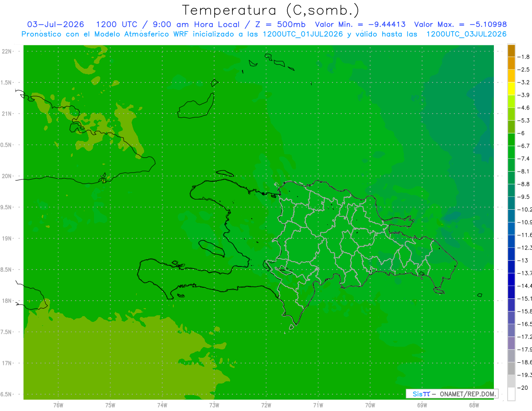Image resolution: width=532 pixels, height=411 pixels.
Task: Pick the yellow legend swatch between -3.2 and -3.9
Action: point(511,89)
